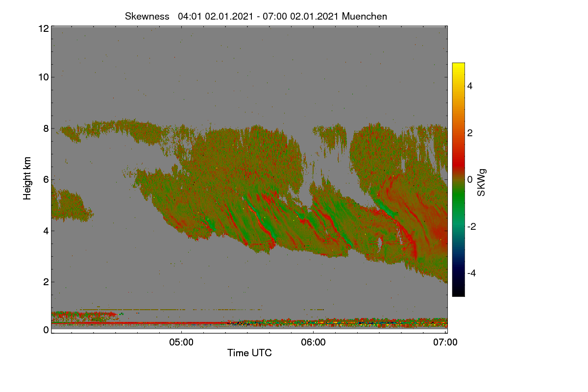The width and height of the screenshot is (588, 392).
Task: Click the 05:00 time tick label
Action: click(181, 343)
